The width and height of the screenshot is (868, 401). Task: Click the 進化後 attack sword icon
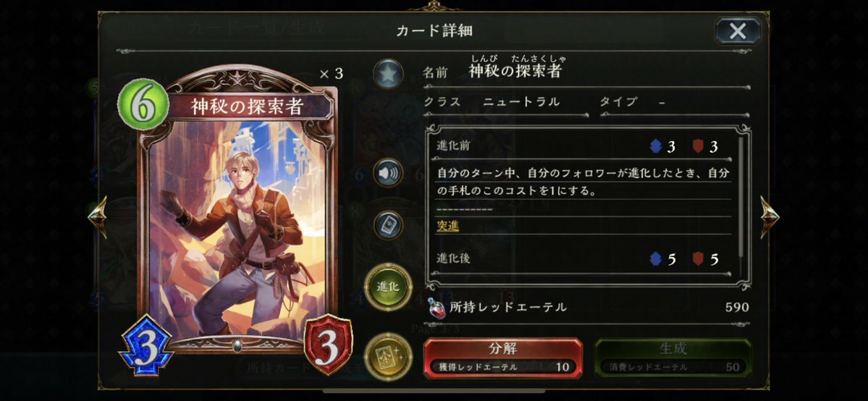point(656,258)
